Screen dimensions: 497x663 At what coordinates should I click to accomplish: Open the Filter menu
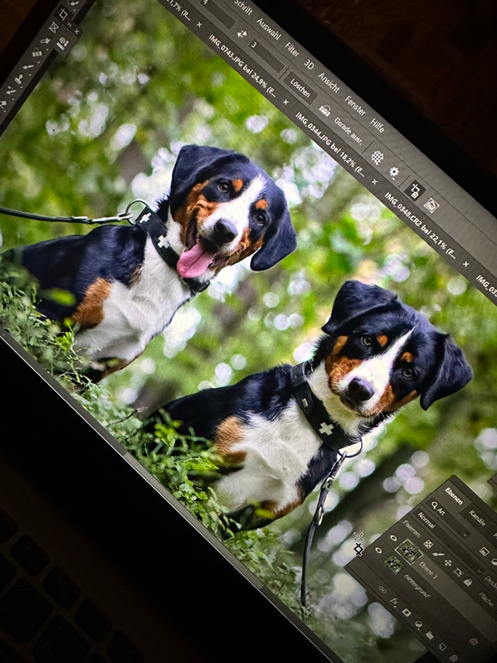click(291, 49)
